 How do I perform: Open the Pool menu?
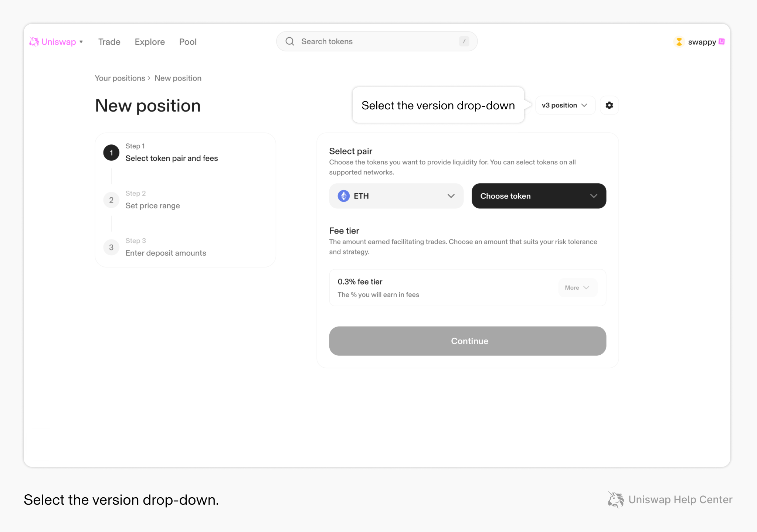point(188,42)
